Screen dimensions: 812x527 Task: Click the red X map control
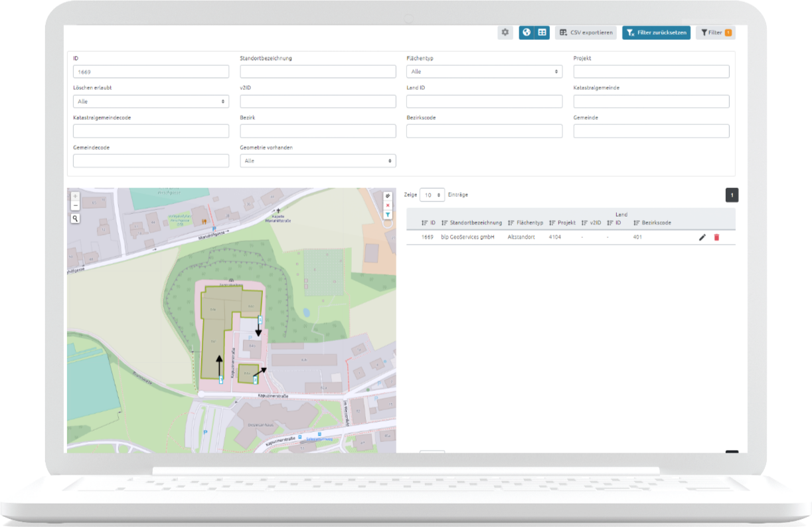[388, 206]
